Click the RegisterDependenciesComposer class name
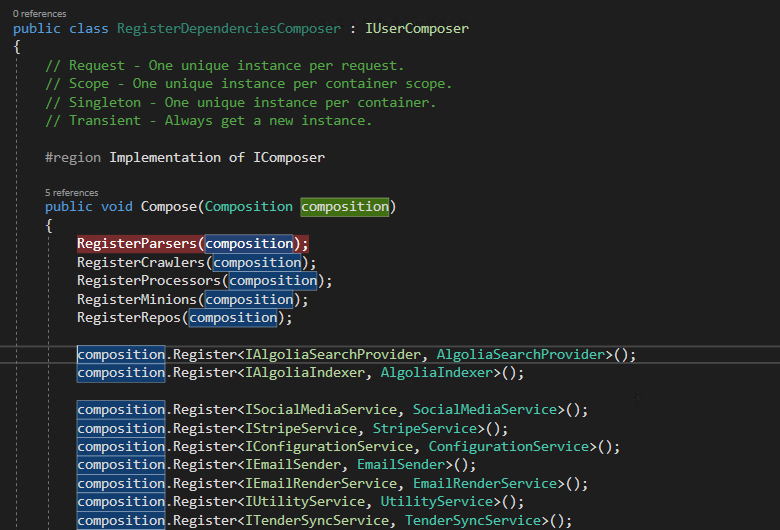 [x=228, y=28]
